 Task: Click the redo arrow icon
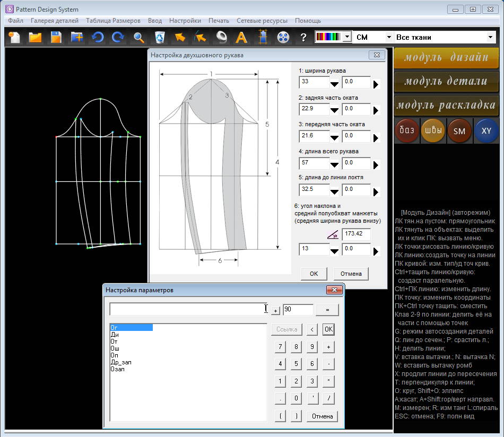click(118, 37)
